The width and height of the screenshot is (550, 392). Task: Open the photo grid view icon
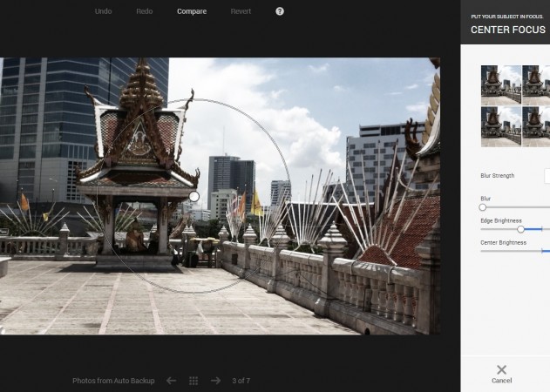coord(194,381)
